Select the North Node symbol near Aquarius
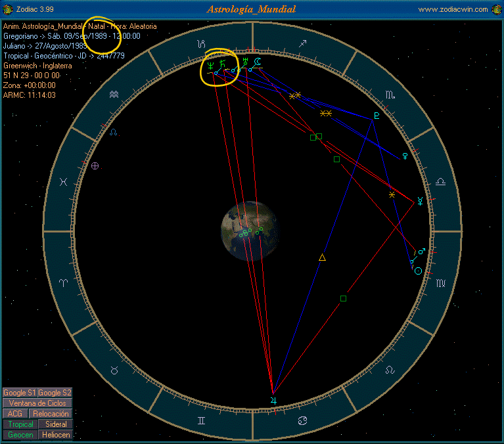The height and width of the screenshot is (444, 504). [x=113, y=132]
